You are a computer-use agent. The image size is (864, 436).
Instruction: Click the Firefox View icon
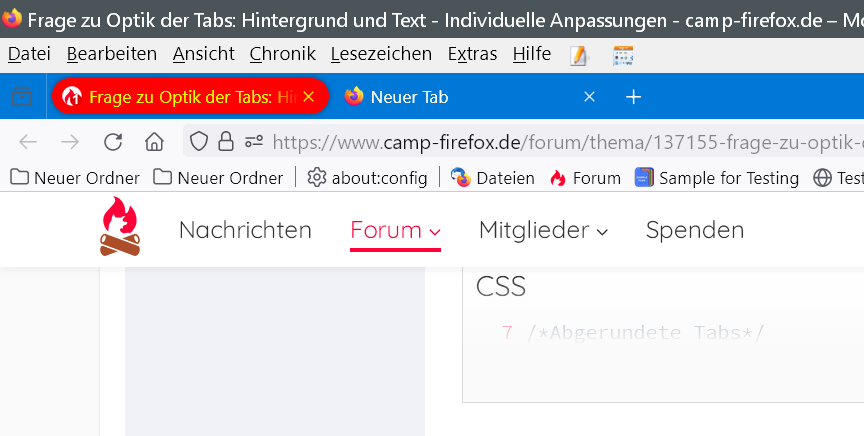tap(21, 97)
